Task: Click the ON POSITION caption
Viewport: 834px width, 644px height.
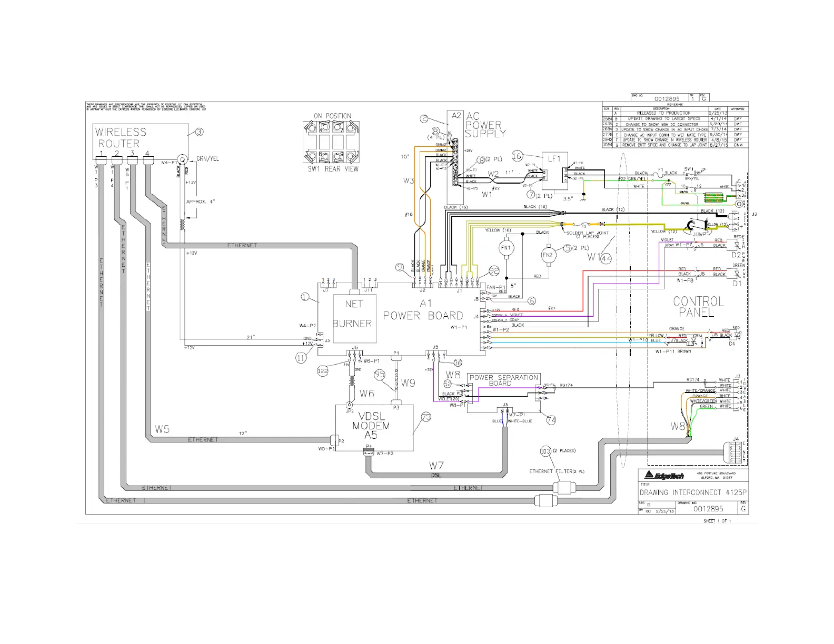Action: (x=332, y=116)
